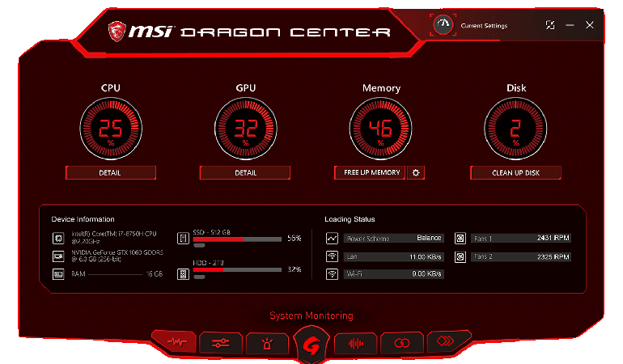Viewport: 623px width, 364px height.
Task: Click the MSI dragon shield logo
Action: 117,31
